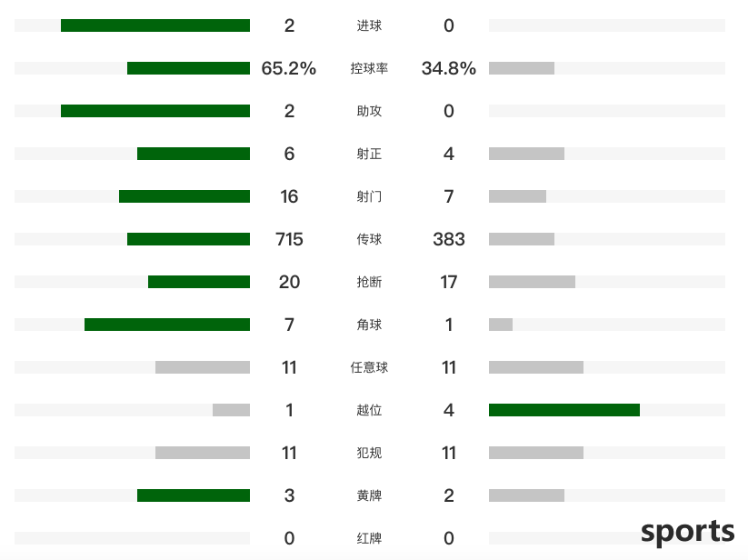Click the 红牌 stat label

pyautogui.click(x=369, y=538)
